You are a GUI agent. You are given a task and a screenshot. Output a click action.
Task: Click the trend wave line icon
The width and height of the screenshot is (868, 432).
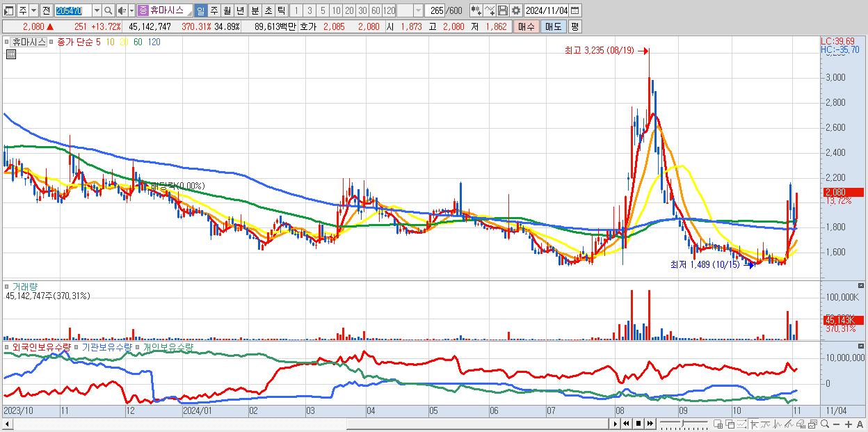click(766, 424)
